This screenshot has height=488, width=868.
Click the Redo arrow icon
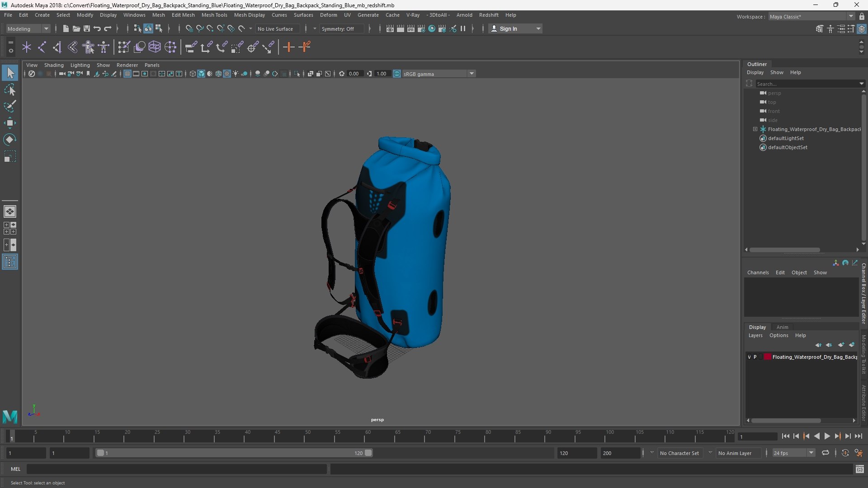click(108, 28)
